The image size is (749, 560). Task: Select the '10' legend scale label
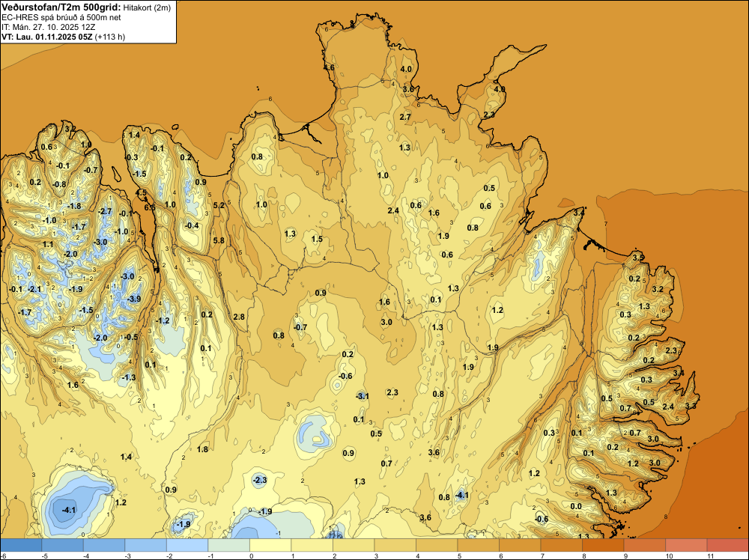[669, 556]
